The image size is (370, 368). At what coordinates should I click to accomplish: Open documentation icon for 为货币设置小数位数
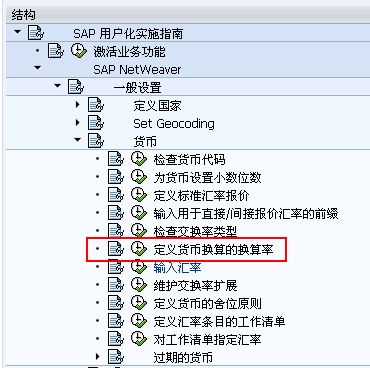point(116,177)
